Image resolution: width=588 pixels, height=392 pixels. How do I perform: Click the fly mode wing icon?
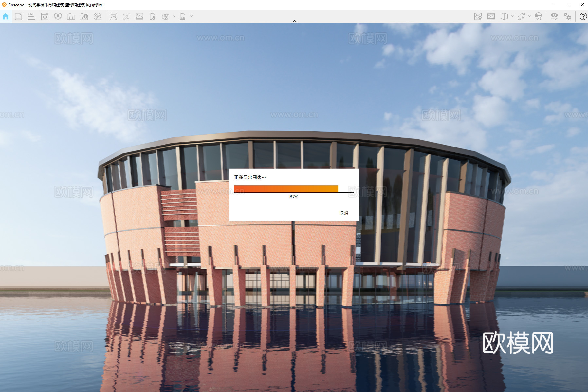click(521, 16)
